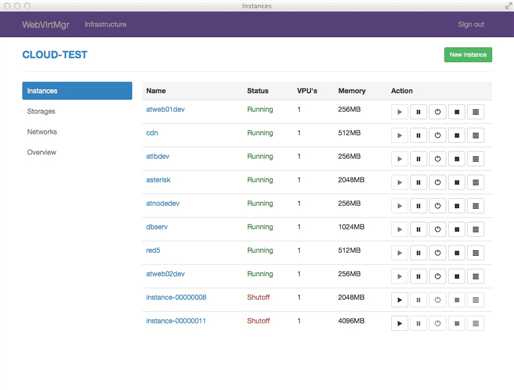Open console icon for dbserv row
The height and width of the screenshot is (390, 514).
(x=476, y=229)
